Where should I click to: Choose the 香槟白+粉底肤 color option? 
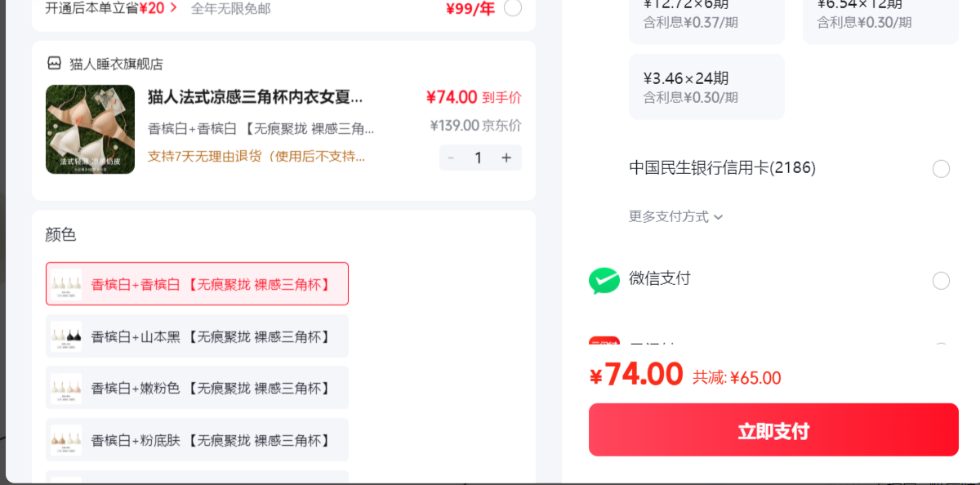click(x=197, y=440)
